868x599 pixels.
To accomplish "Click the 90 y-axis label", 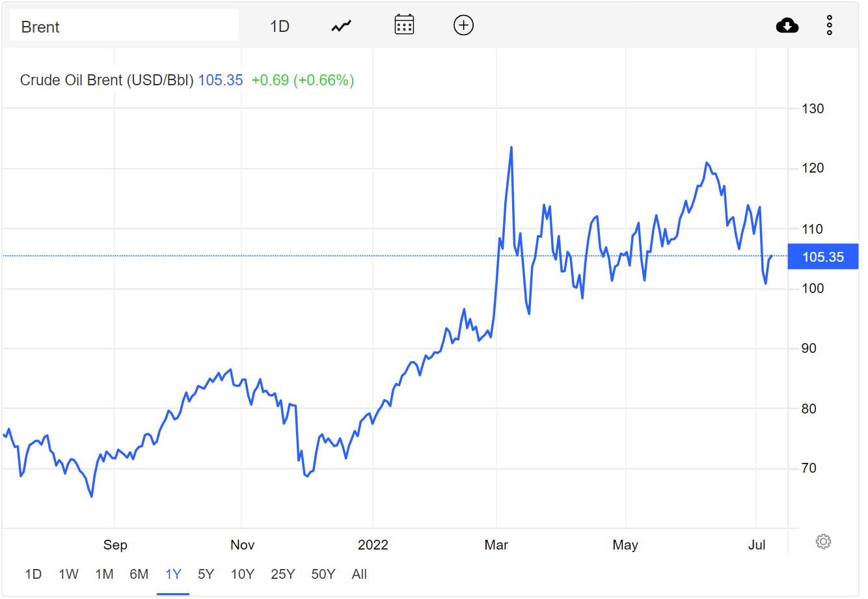I will tap(809, 348).
